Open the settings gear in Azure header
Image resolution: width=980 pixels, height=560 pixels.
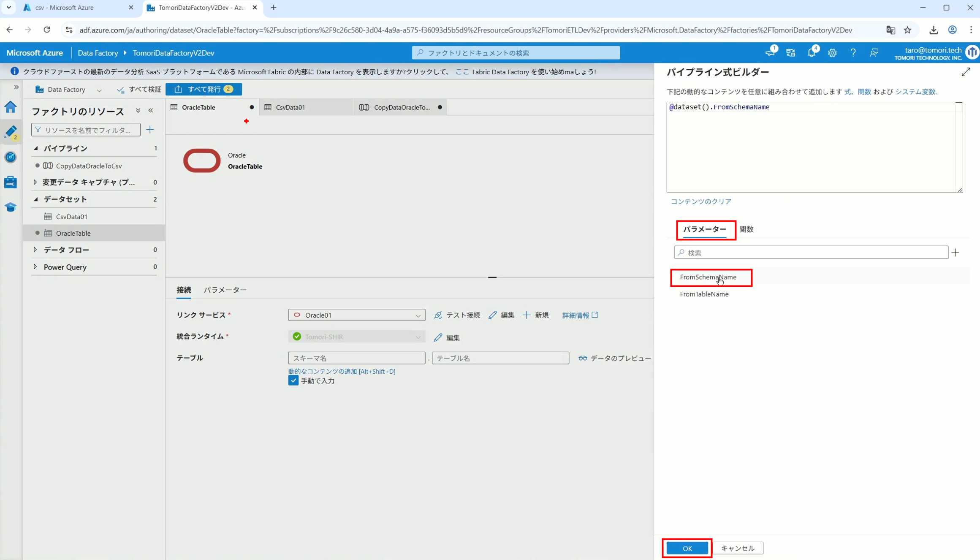[x=832, y=53]
